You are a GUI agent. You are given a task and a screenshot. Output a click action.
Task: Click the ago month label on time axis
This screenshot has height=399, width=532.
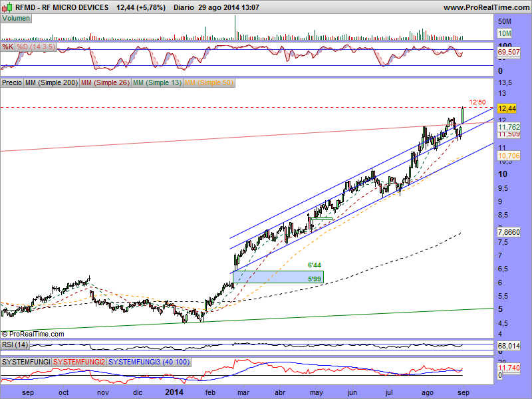tap(428, 393)
